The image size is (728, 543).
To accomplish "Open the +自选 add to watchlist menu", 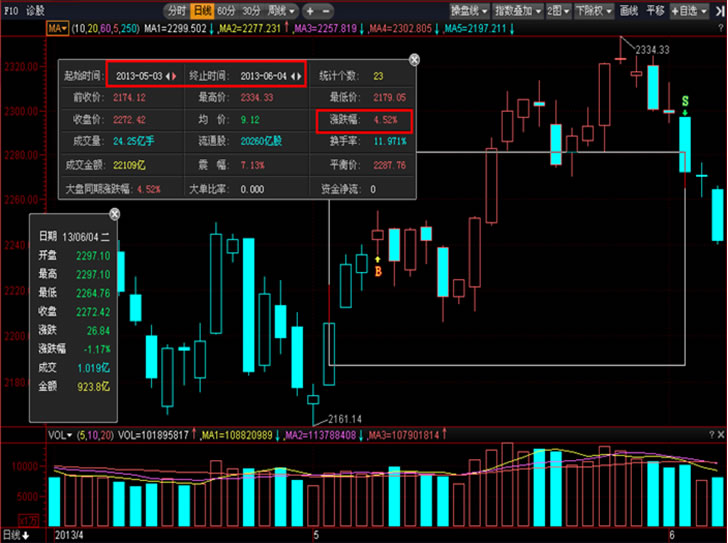I will [689, 10].
